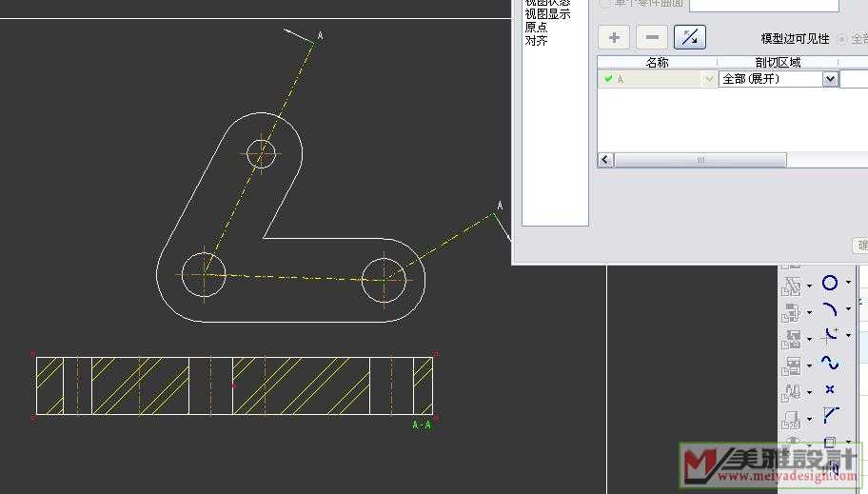Select the arc sketch tool
Screen dimensions: 868x494
tap(830, 309)
